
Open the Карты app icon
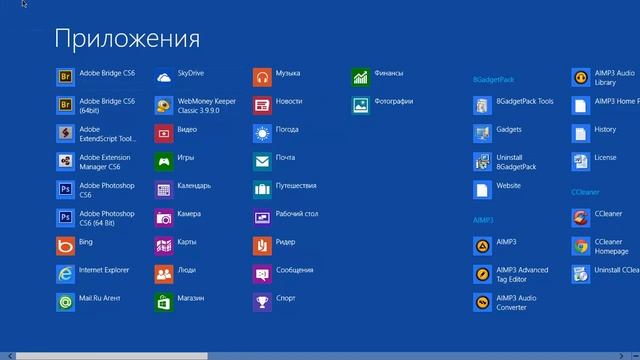(164, 246)
